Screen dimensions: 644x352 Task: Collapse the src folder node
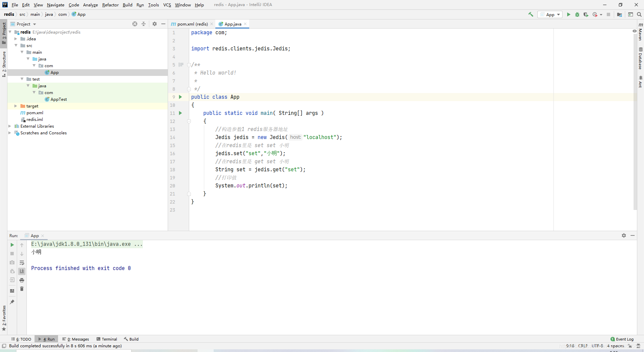(16, 45)
